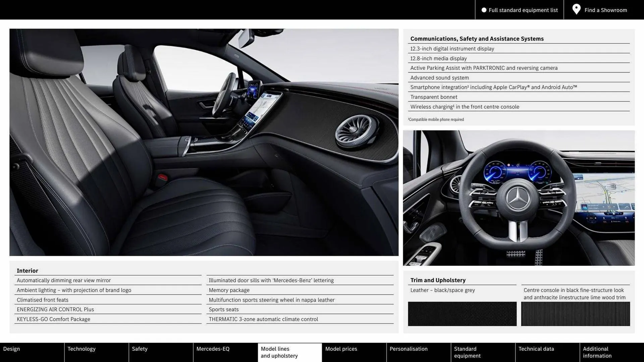The width and height of the screenshot is (644, 362).
Task: Open Find a Showroom
Action: (605, 10)
